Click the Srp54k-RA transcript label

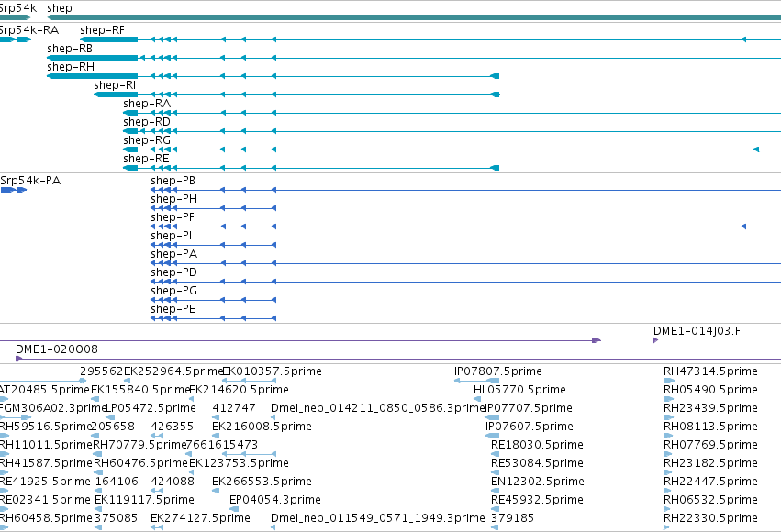coord(29,30)
